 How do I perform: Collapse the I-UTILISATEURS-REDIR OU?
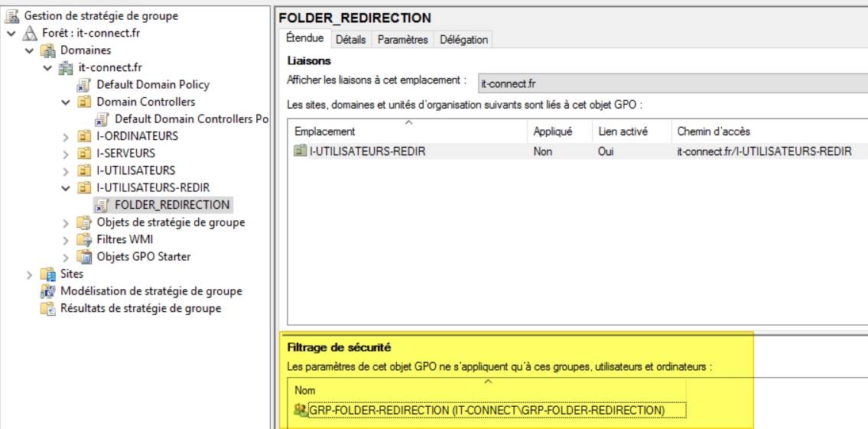pos(66,188)
